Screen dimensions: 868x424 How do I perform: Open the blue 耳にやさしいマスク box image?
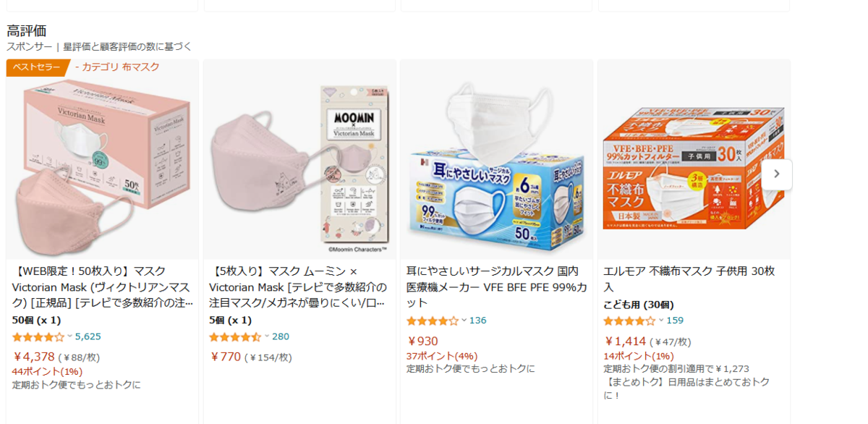coord(497,159)
